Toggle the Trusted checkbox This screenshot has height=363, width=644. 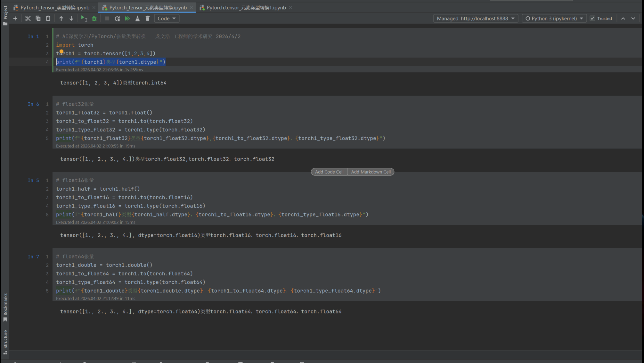592,19
